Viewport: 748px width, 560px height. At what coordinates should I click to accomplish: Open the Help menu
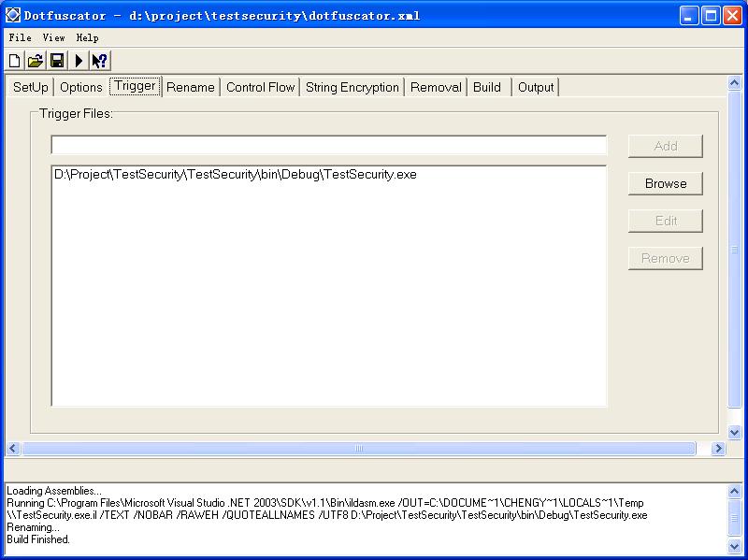tap(87, 37)
